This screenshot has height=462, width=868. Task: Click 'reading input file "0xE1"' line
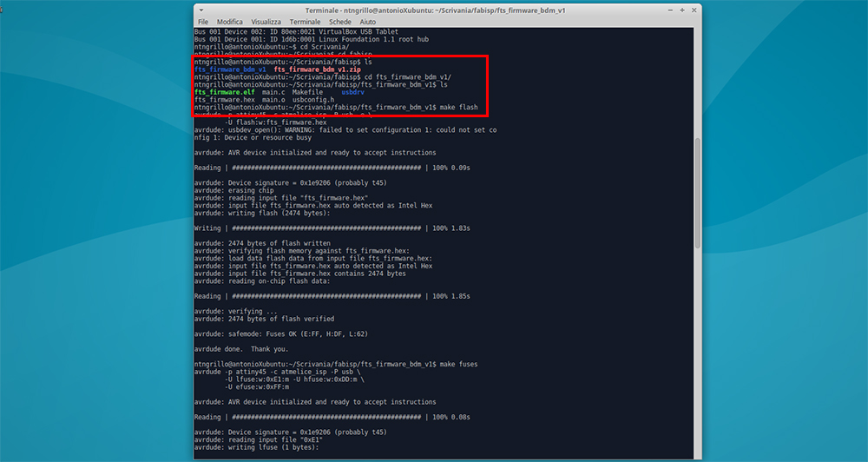coord(259,439)
